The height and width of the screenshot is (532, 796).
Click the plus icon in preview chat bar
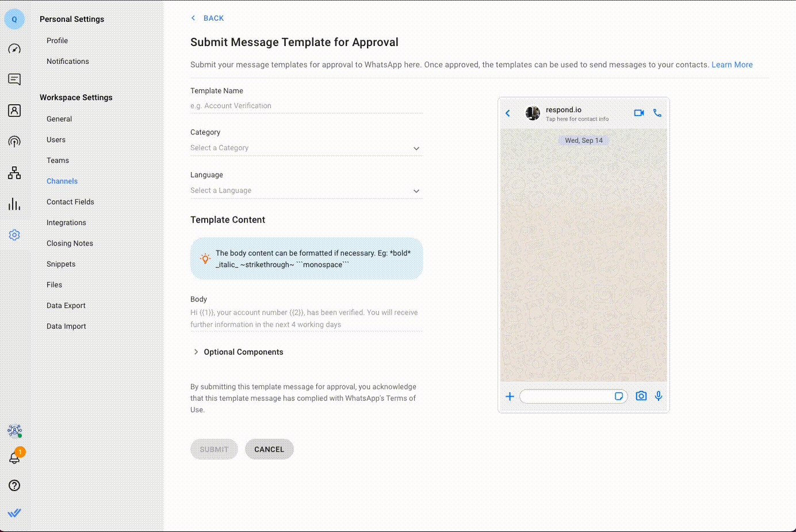[510, 396]
